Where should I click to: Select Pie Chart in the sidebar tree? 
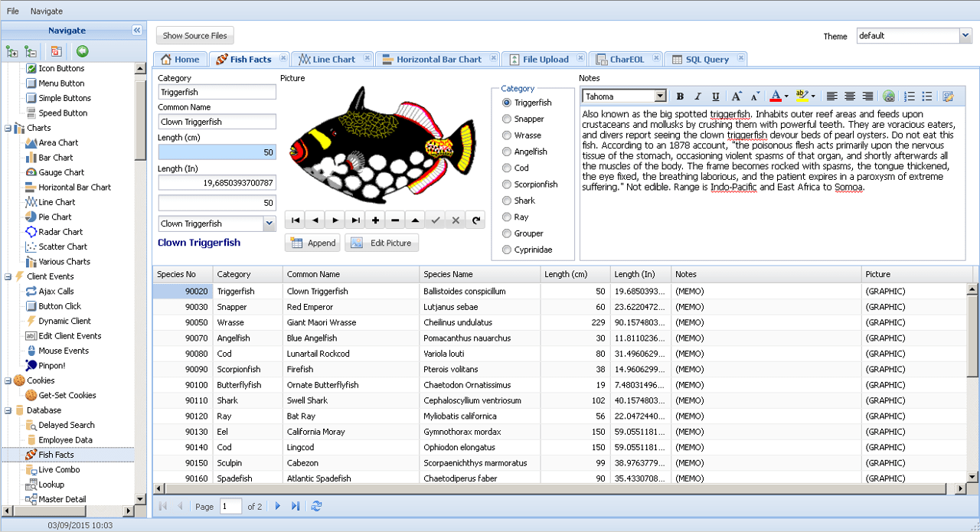coord(57,217)
